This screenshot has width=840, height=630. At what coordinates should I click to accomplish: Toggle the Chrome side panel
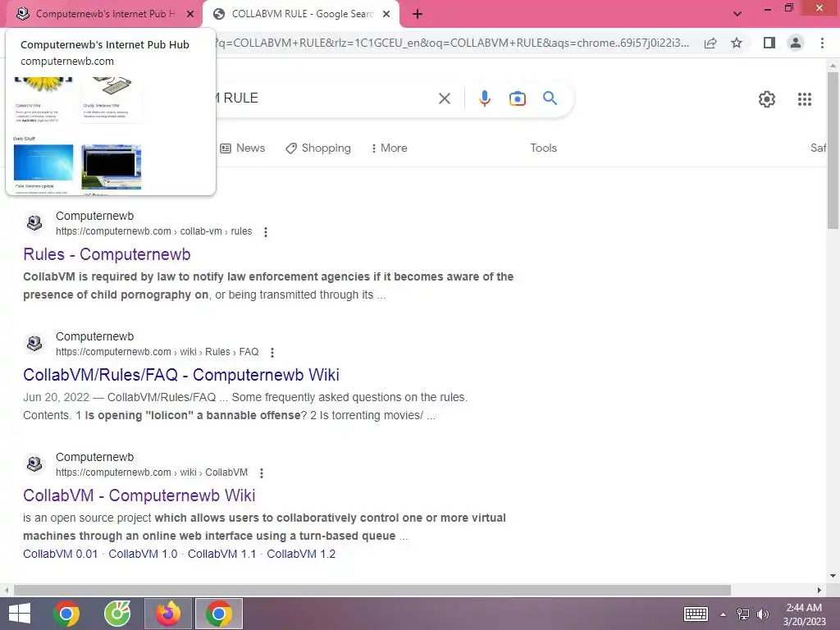pyautogui.click(x=769, y=43)
